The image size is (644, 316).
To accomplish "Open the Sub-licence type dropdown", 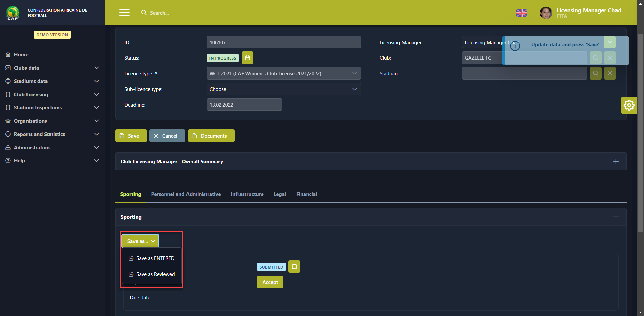I will click(x=283, y=89).
